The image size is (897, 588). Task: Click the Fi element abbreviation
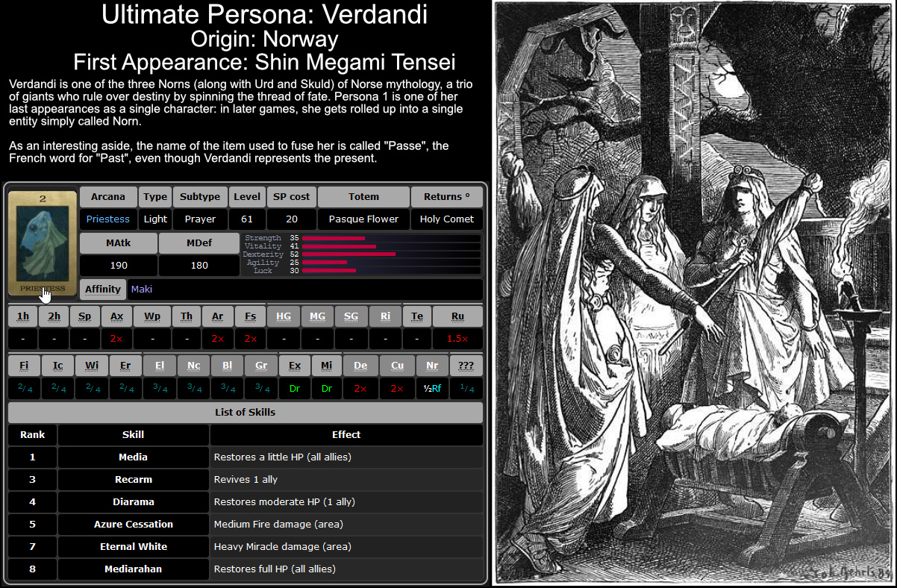click(x=25, y=366)
